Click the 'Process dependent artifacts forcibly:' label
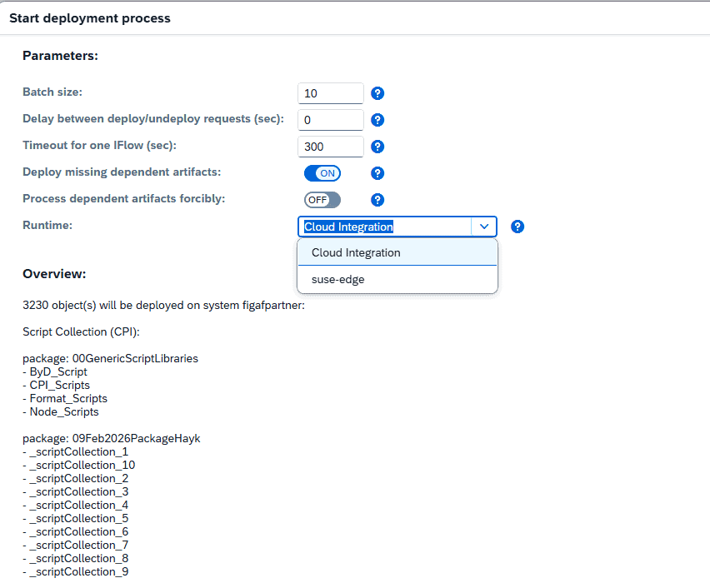The height and width of the screenshot is (588, 710). coord(123,199)
